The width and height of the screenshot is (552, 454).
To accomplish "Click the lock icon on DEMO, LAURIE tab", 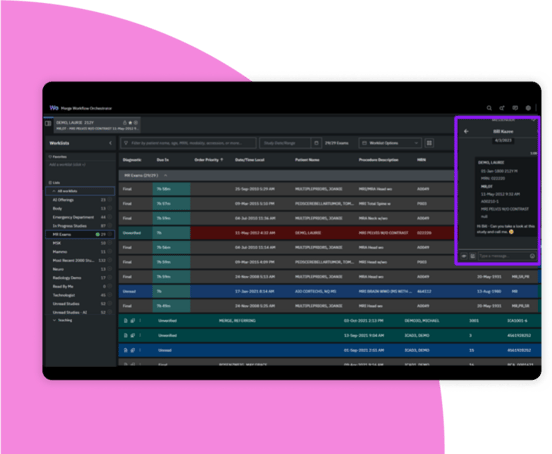I will (125, 122).
